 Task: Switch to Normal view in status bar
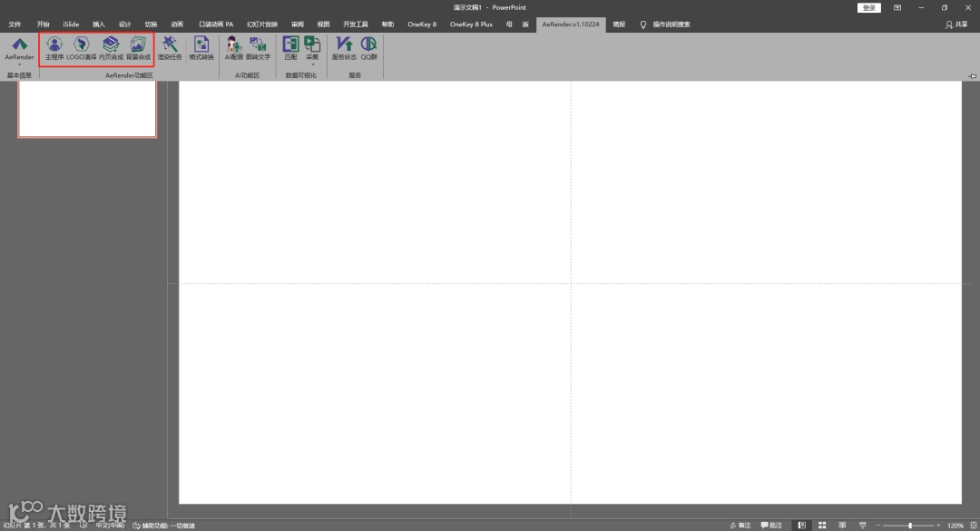pos(802,526)
